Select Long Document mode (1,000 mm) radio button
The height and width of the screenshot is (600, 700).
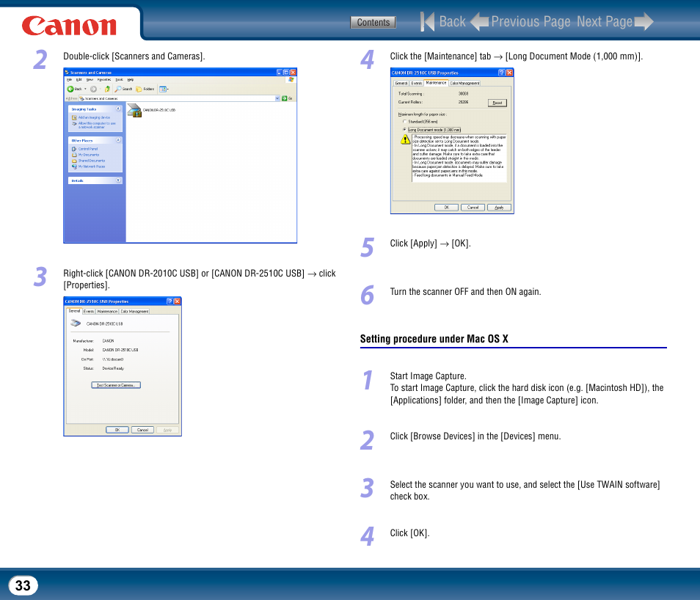pyautogui.click(x=405, y=130)
